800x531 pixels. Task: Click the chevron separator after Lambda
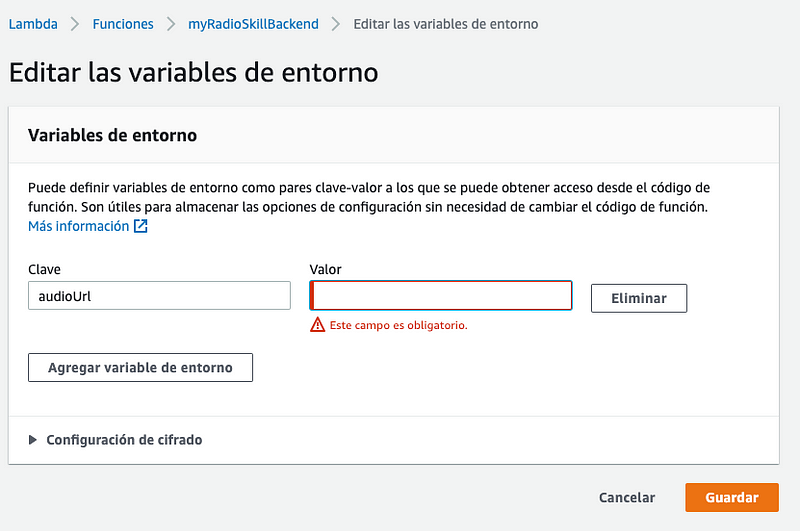[75, 24]
